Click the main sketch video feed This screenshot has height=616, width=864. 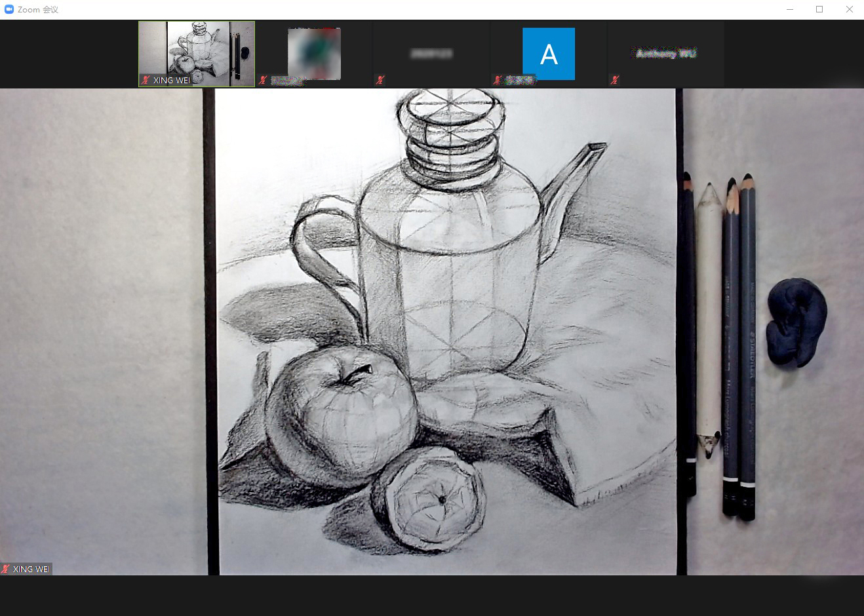click(446, 328)
